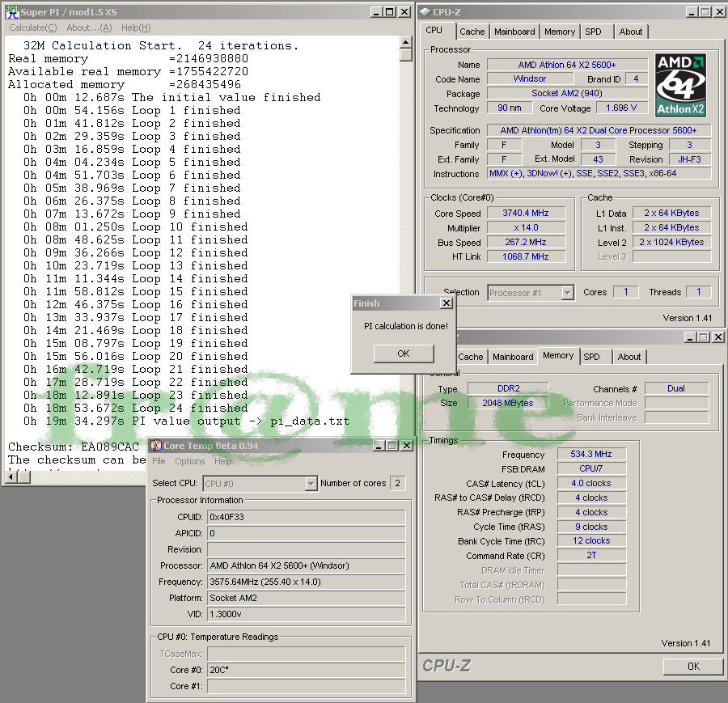The image size is (728, 703).
Task: Click the memory Frequency value 534.3 MHz
Action: point(591,454)
